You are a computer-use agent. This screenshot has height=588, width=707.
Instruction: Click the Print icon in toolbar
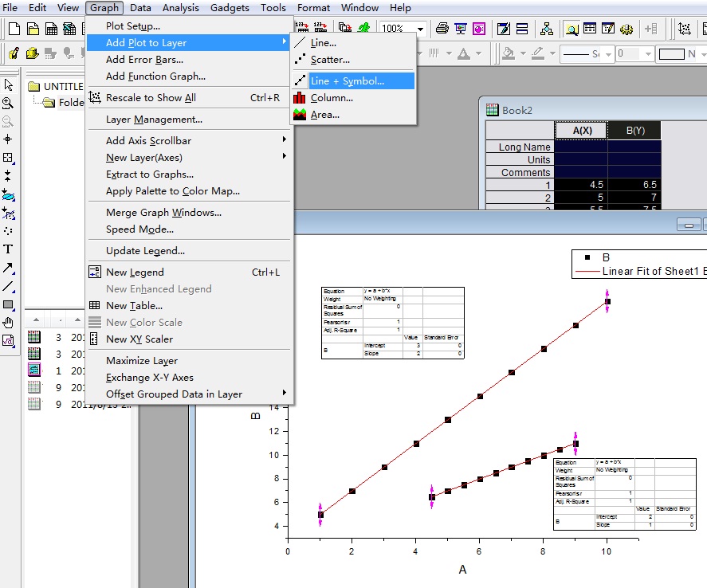pos(442,29)
